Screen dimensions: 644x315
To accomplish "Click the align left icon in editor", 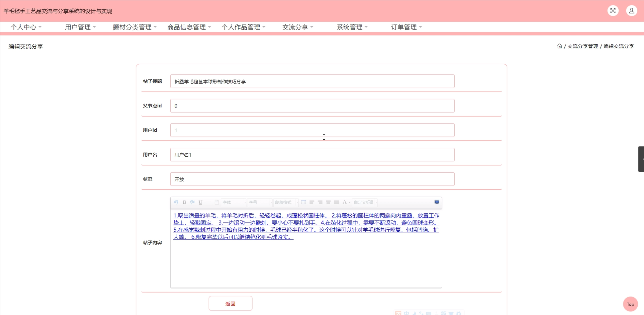I will click(312, 202).
